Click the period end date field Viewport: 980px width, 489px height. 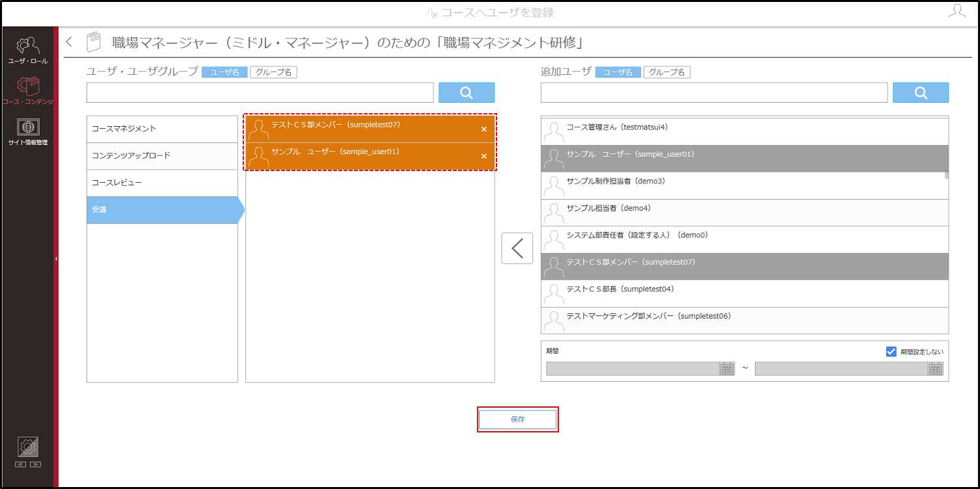[x=841, y=369]
